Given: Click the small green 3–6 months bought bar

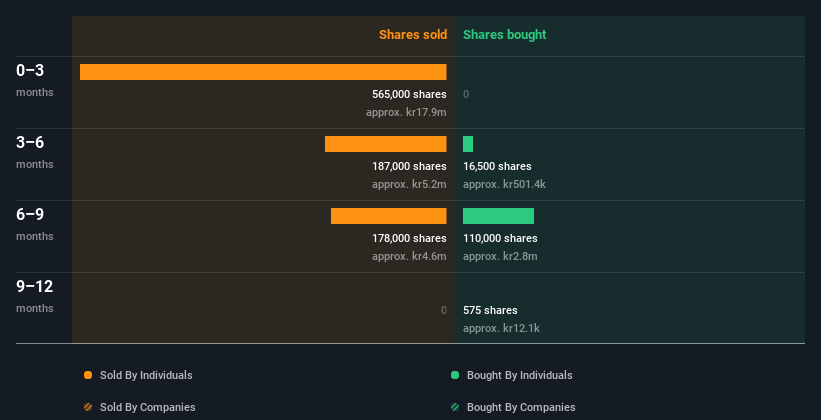Looking at the screenshot, I should point(468,144).
